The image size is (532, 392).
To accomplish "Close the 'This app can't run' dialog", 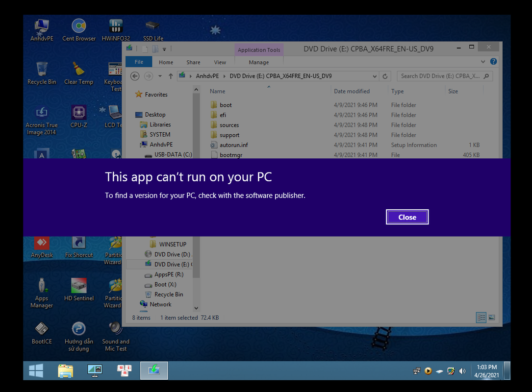I will click(x=407, y=217).
